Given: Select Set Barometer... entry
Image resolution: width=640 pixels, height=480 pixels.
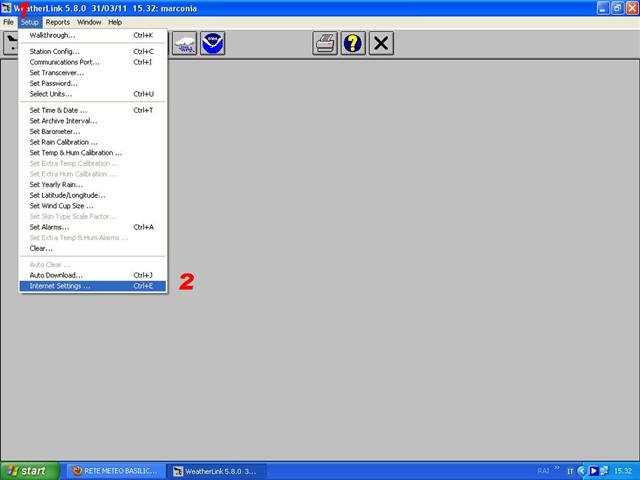Looking at the screenshot, I should 93,131.
